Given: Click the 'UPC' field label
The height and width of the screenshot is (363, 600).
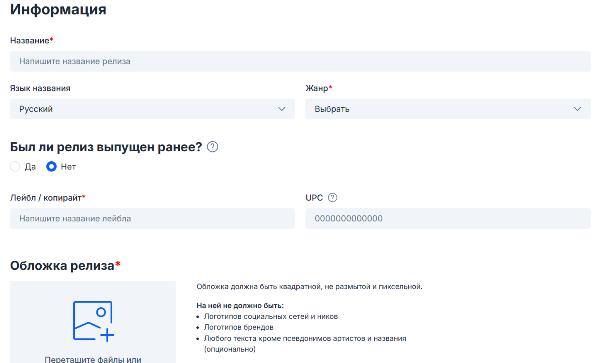Looking at the screenshot, I should pos(314,198).
